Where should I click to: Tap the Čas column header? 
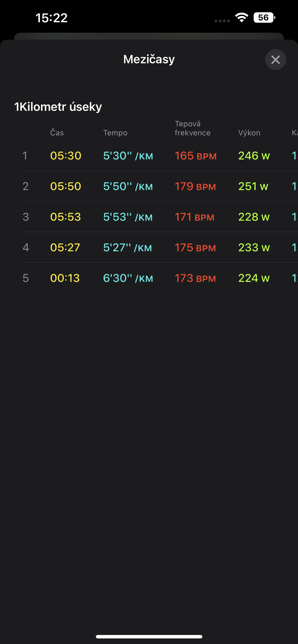57,133
